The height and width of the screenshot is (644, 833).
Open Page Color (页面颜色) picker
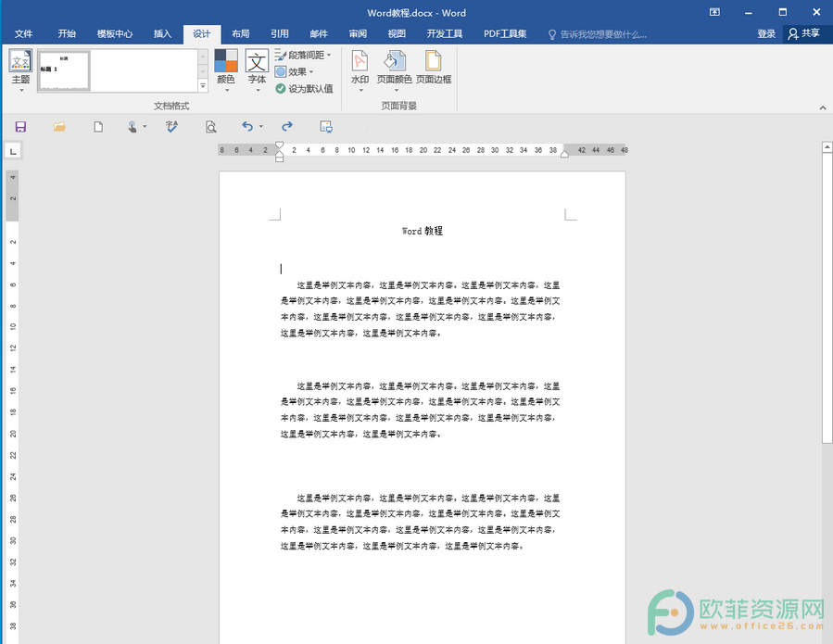tap(394, 70)
